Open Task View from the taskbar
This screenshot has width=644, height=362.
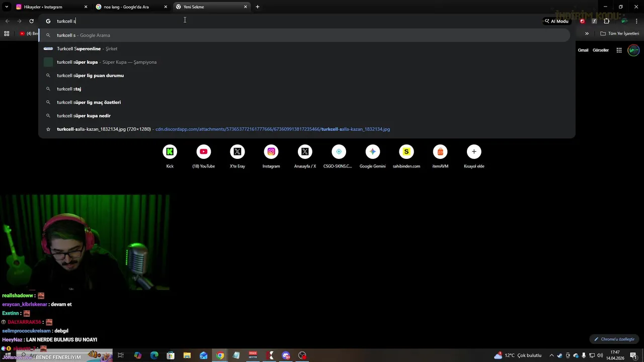click(121, 355)
